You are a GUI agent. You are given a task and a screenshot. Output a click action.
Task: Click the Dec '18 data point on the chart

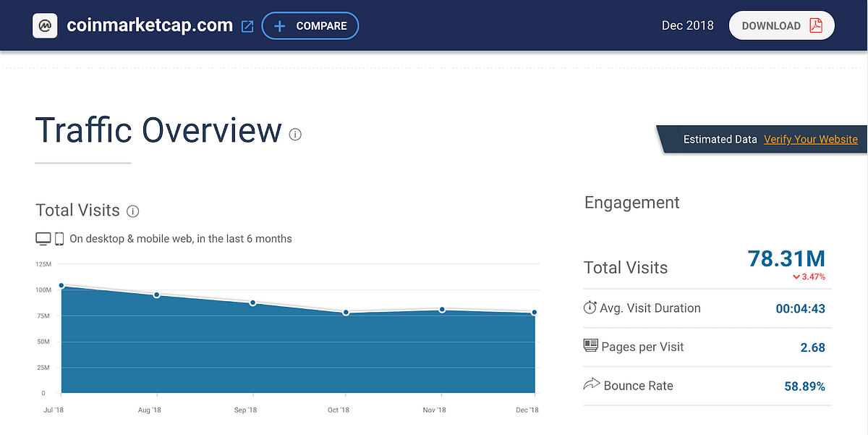tap(534, 312)
